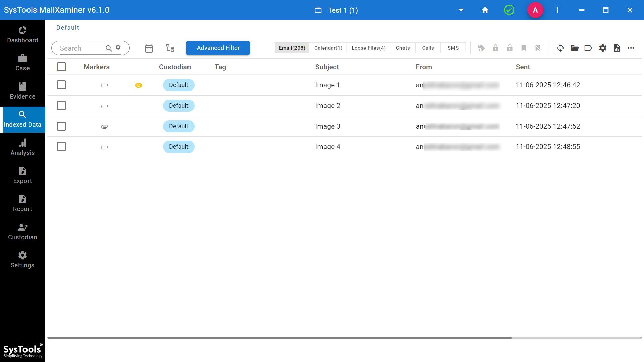644x362 pixels.
Task: Click Default custodian chip in Image 4 row
Action: point(179,147)
